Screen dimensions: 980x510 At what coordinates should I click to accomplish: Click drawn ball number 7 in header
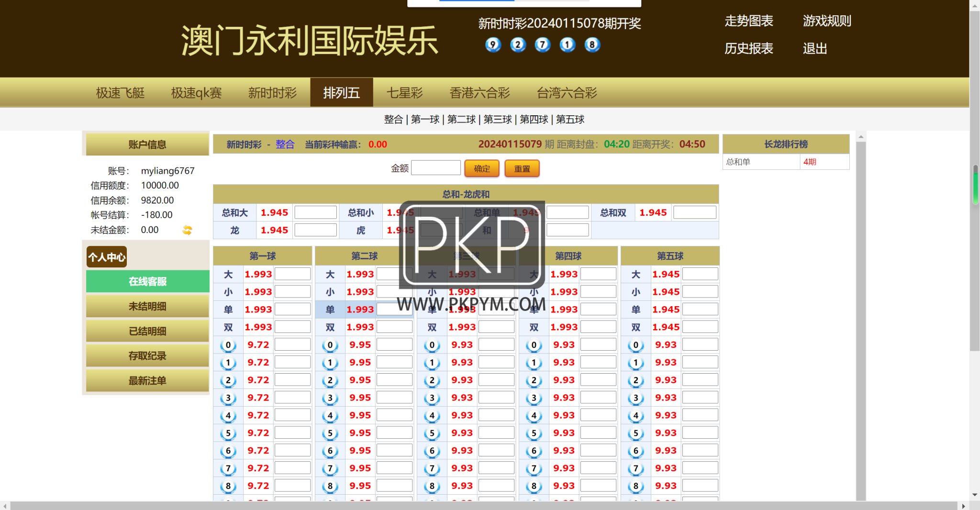pos(543,45)
